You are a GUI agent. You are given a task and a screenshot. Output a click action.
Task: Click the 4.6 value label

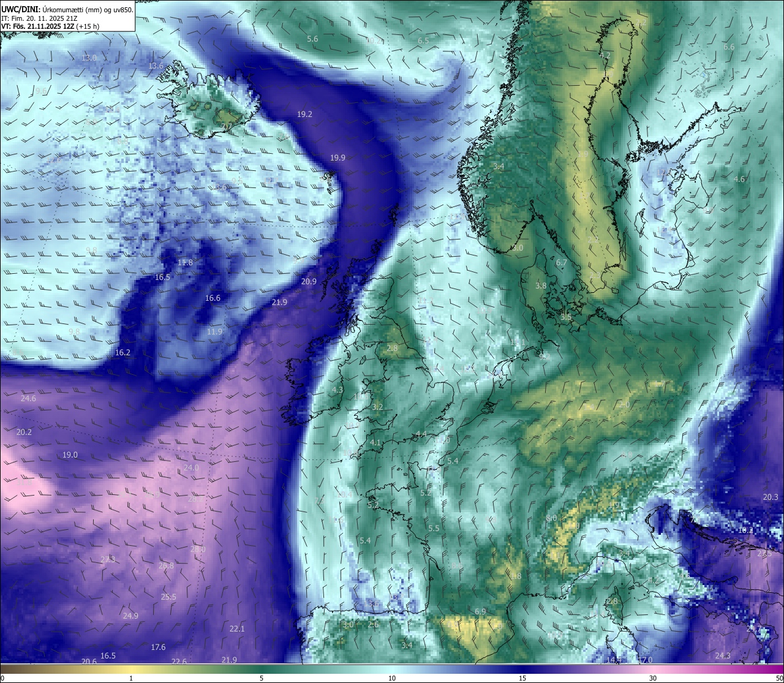[739, 179]
